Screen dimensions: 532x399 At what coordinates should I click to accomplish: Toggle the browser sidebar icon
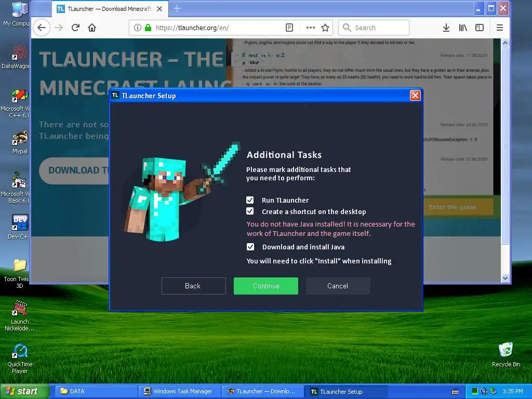click(480, 28)
